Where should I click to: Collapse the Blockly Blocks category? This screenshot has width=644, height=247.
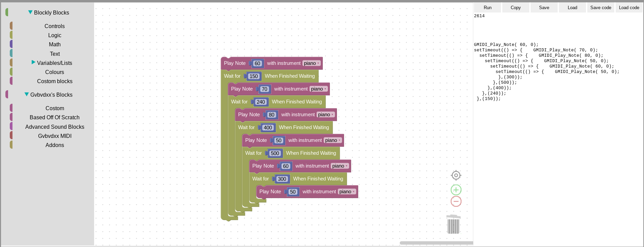tap(30, 13)
